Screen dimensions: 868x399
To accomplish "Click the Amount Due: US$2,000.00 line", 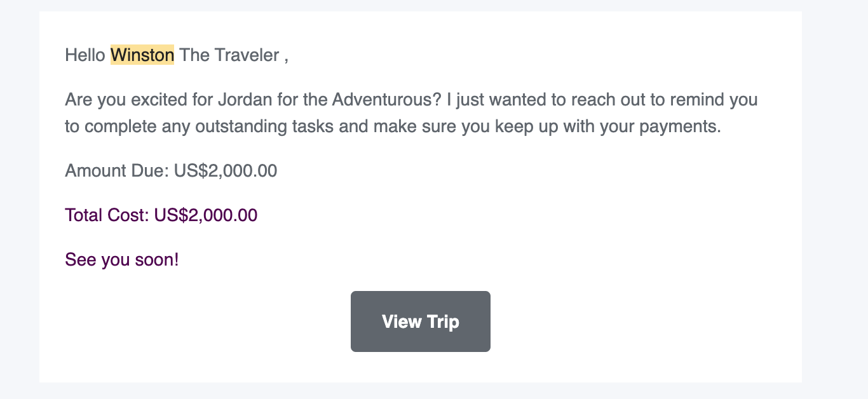I will pos(171,171).
